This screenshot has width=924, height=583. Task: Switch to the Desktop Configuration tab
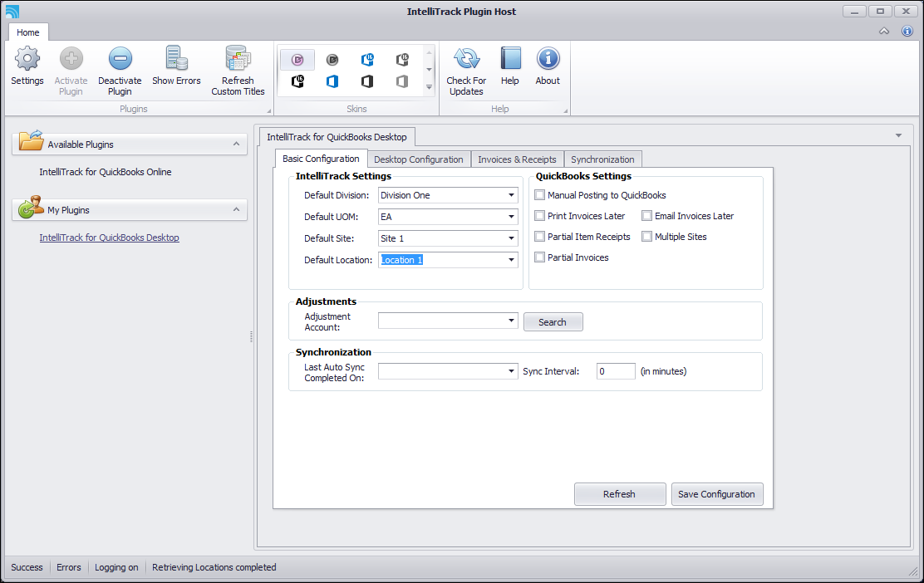pyautogui.click(x=419, y=159)
